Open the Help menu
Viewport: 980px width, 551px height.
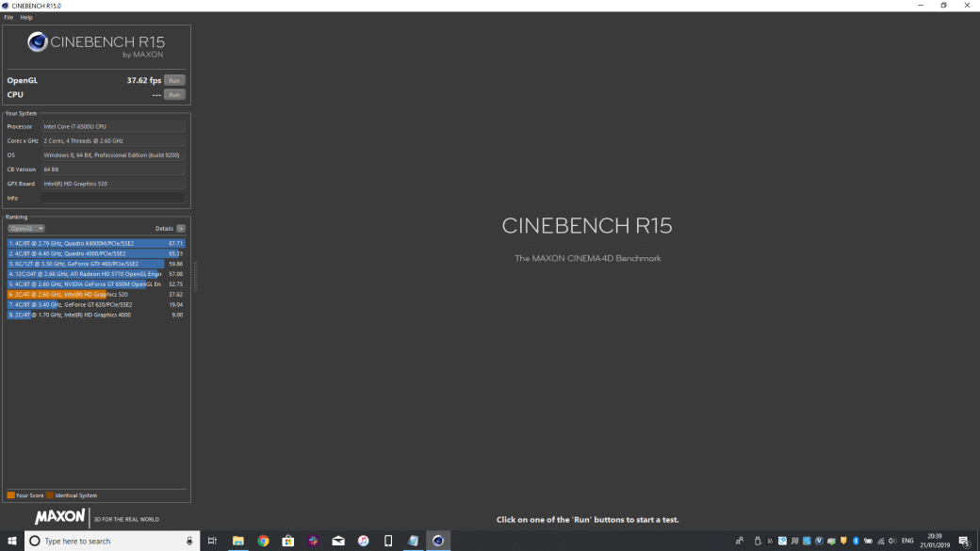point(25,16)
